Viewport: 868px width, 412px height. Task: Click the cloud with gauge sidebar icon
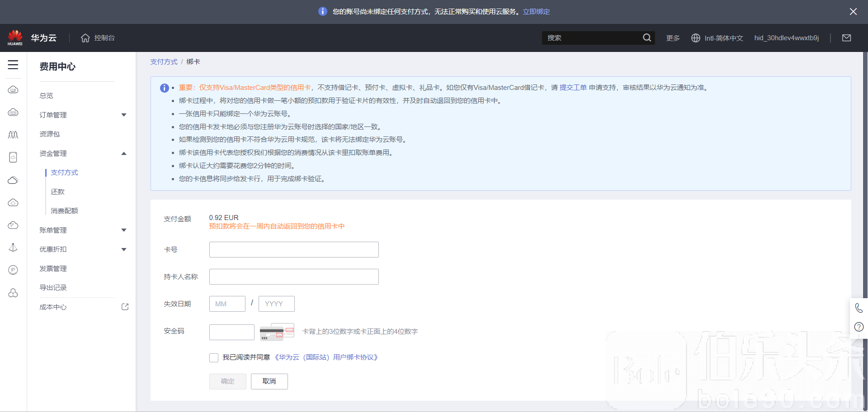point(13,225)
